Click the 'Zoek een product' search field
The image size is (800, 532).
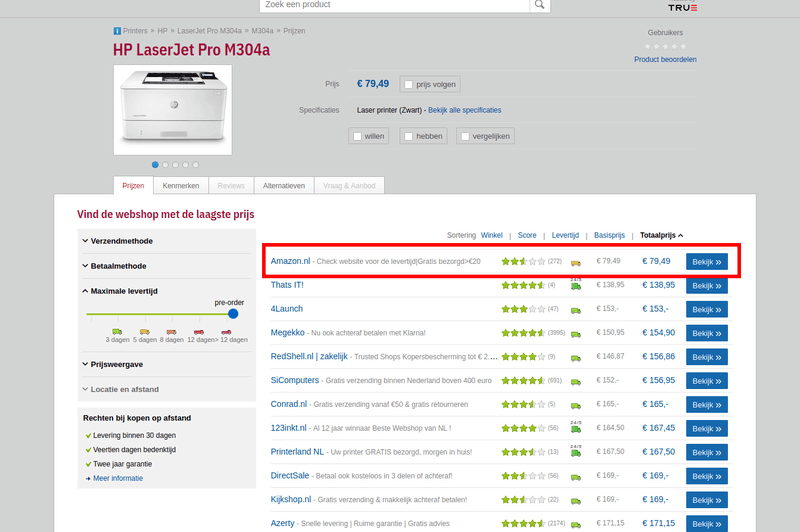(394, 5)
